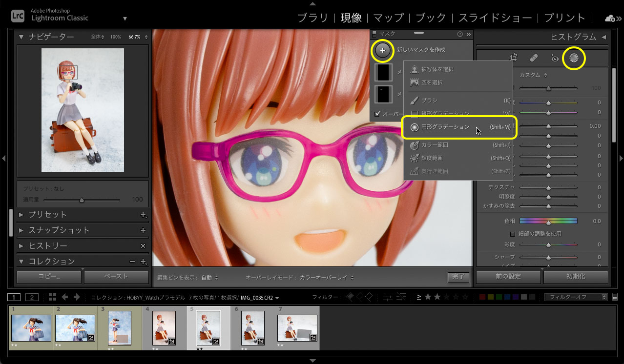Choose 円形グラデーション from the mask menu
The image size is (624, 364).
coord(445,127)
